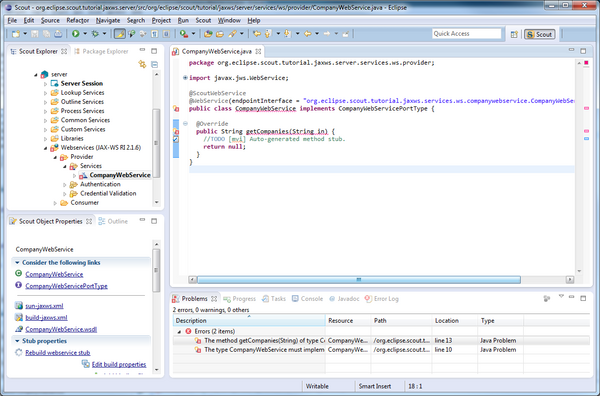Switch to the Console tab

tap(308, 299)
